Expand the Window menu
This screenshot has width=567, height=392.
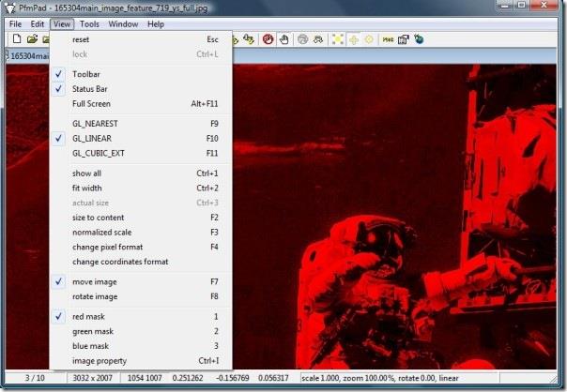point(122,23)
